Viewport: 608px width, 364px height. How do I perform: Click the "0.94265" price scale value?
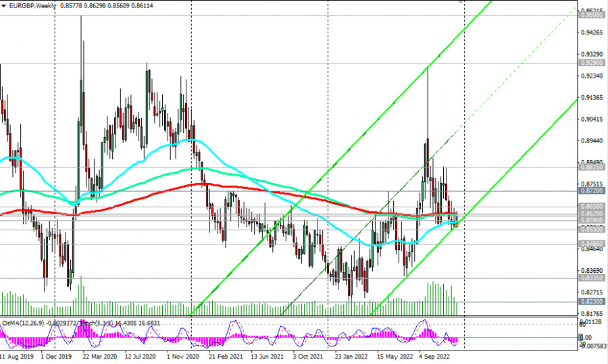point(592,32)
